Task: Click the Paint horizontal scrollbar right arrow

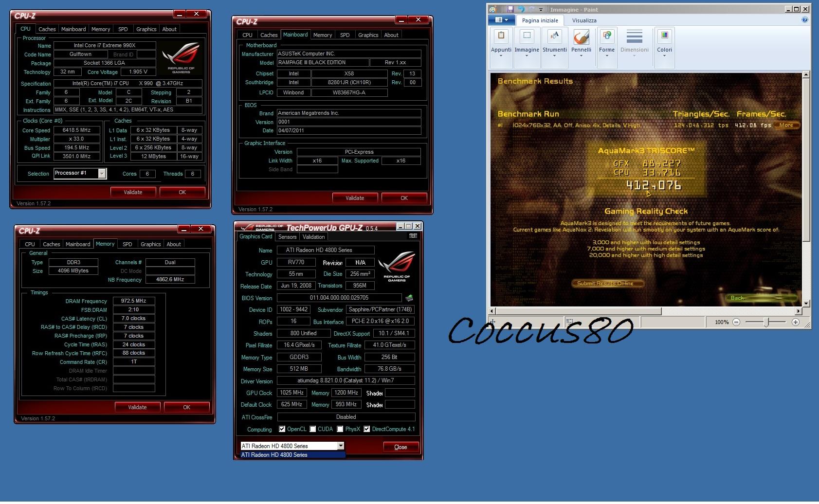Action: pos(798,311)
